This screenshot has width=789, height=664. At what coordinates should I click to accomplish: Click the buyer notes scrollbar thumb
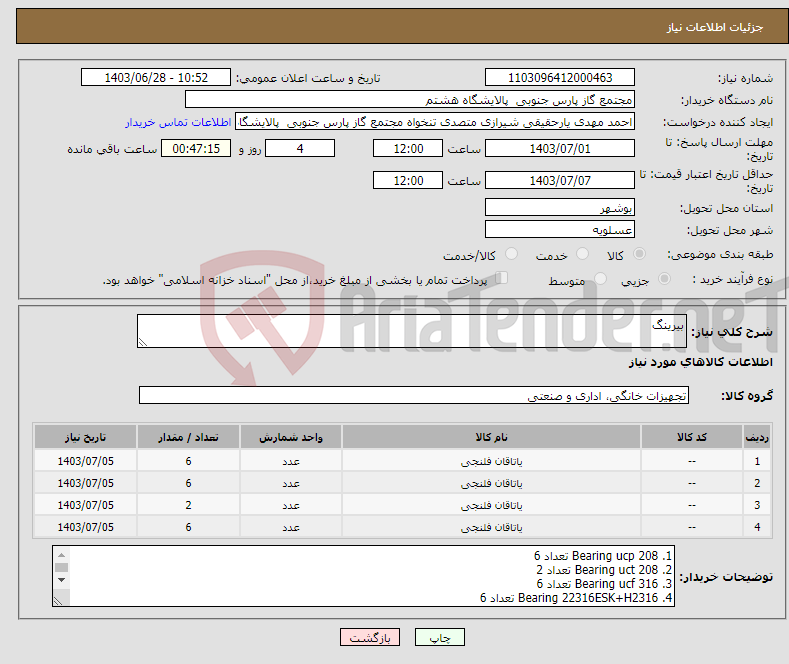click(61, 567)
